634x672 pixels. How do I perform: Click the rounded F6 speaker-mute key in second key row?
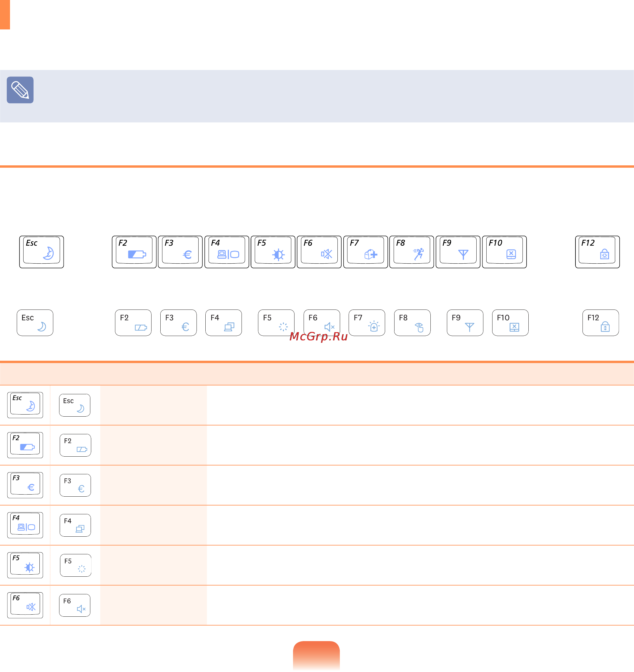coord(322,322)
